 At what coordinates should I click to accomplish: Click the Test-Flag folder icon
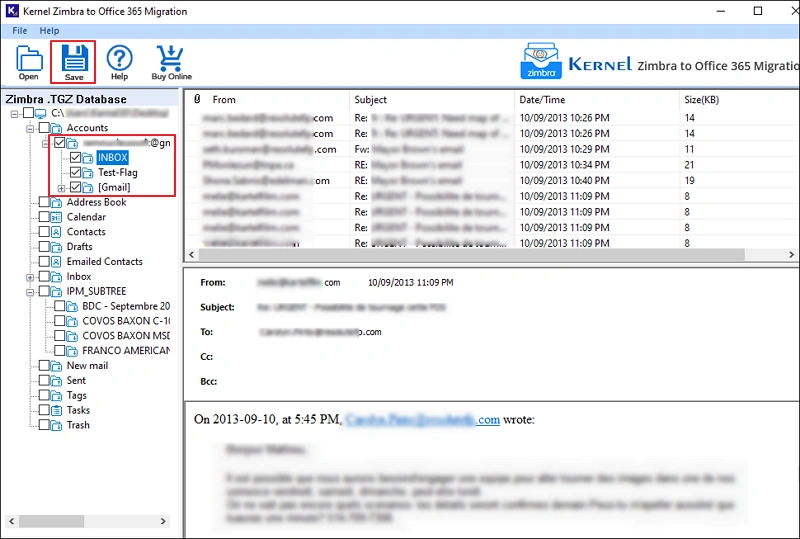click(88, 173)
